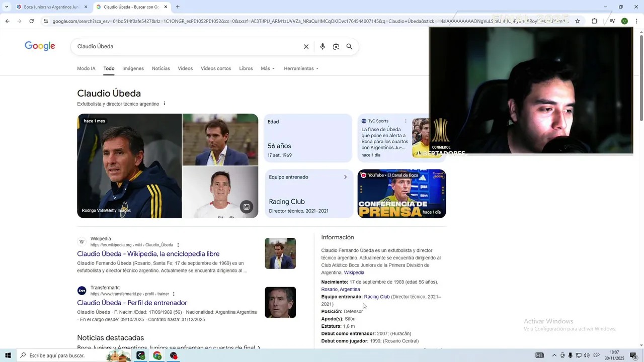
Task: Click the Google logo
Action: pyautogui.click(x=40, y=46)
